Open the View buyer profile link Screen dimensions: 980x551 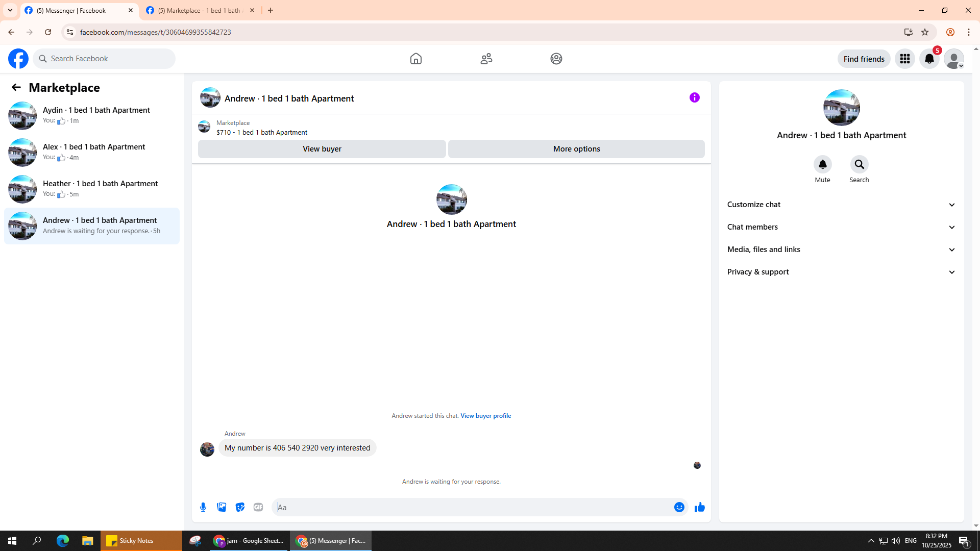(x=485, y=416)
